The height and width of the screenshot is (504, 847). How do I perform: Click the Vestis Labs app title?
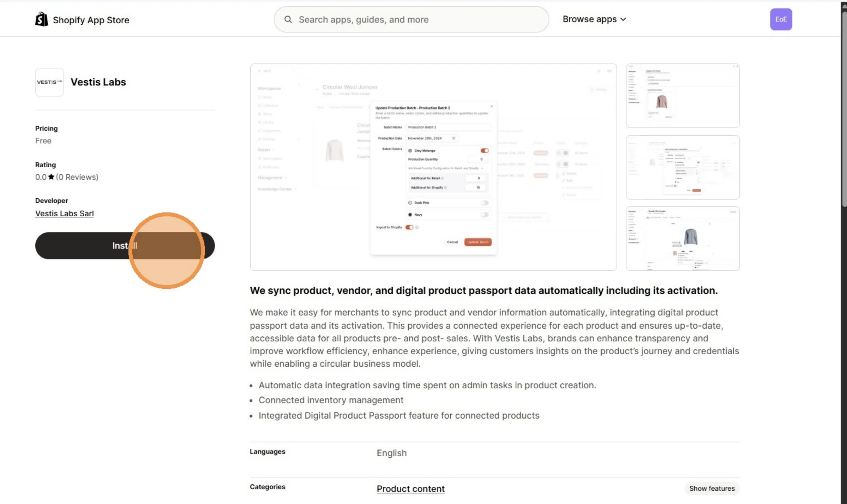pos(98,82)
